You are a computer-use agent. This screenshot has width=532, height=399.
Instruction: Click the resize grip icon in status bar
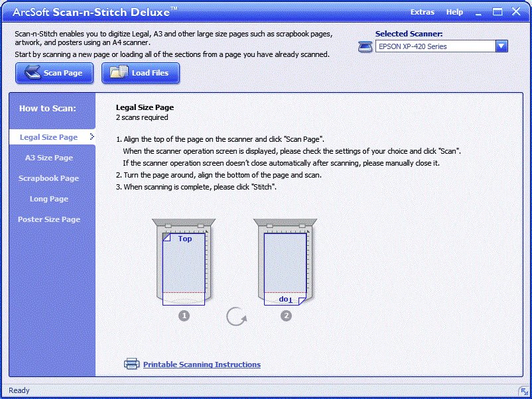524,392
